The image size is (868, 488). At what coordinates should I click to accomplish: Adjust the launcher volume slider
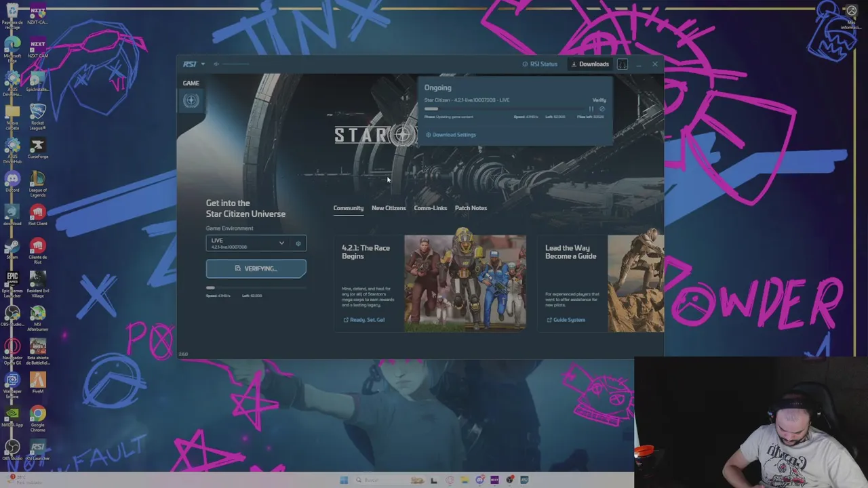236,64
